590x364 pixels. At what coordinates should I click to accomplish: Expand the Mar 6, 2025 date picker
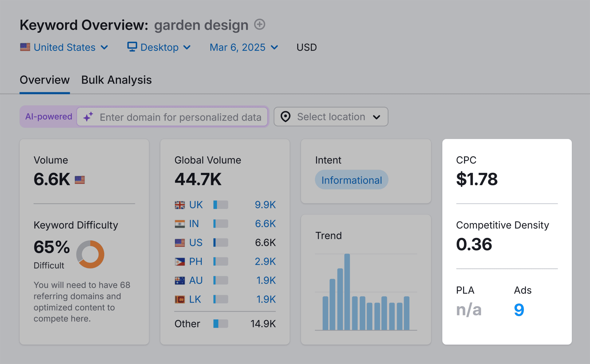tap(244, 47)
